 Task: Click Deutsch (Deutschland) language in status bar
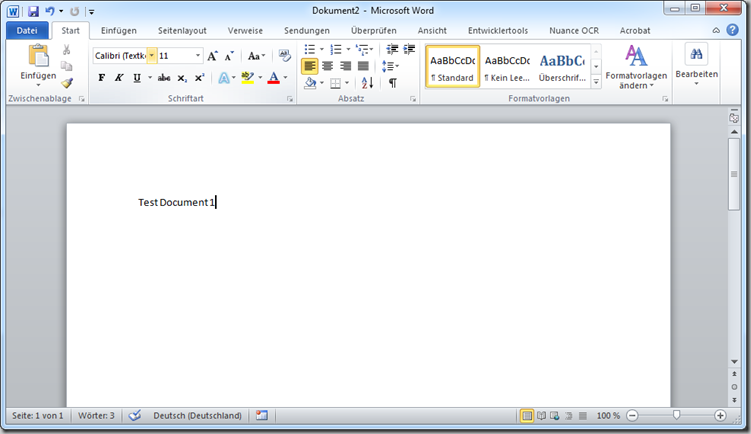pos(197,416)
